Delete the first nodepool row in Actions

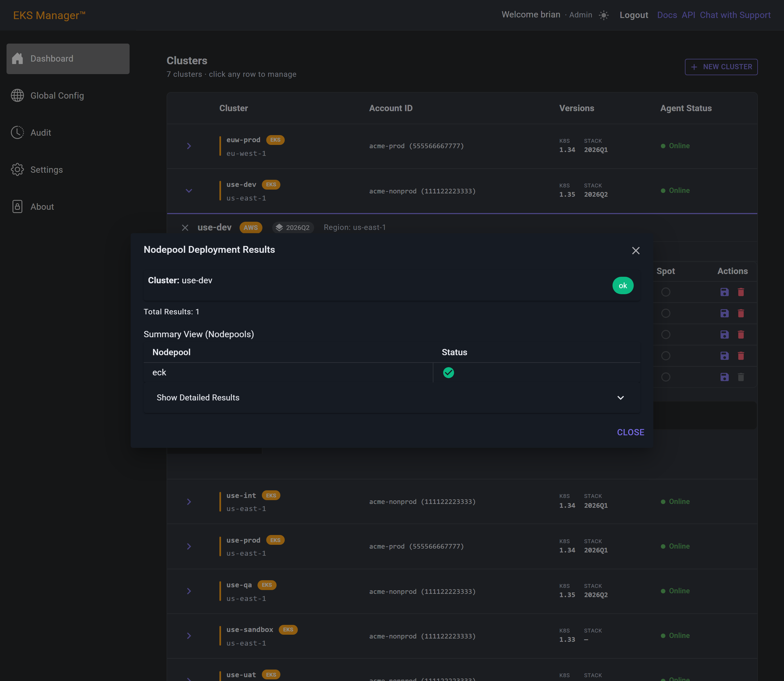coord(741,292)
